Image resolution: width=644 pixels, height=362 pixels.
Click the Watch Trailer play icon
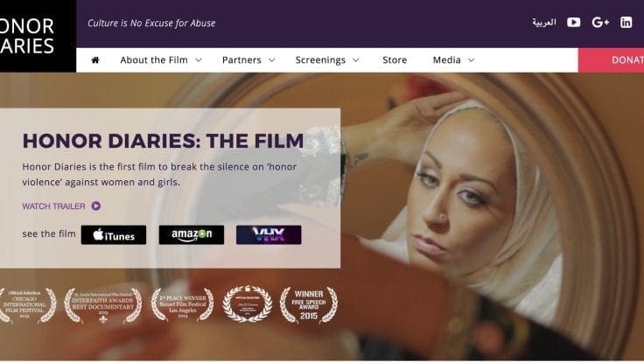[x=95, y=205]
